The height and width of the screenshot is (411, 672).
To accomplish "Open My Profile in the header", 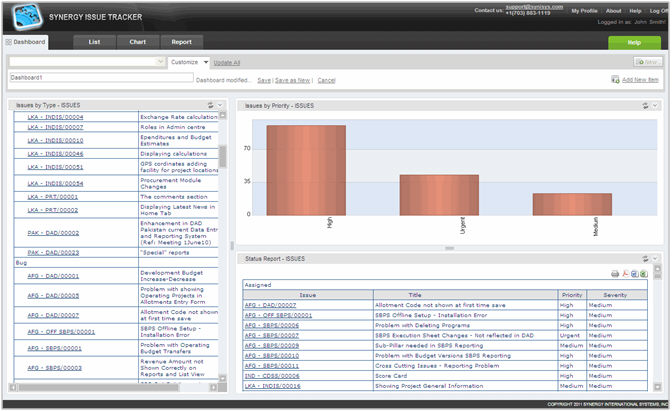I will (x=584, y=11).
